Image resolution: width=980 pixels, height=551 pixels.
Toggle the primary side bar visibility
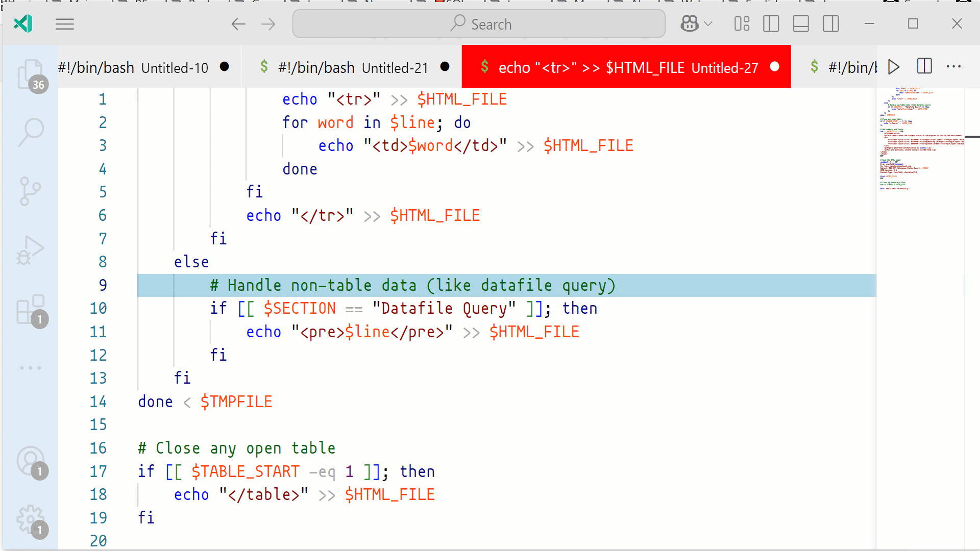point(771,24)
